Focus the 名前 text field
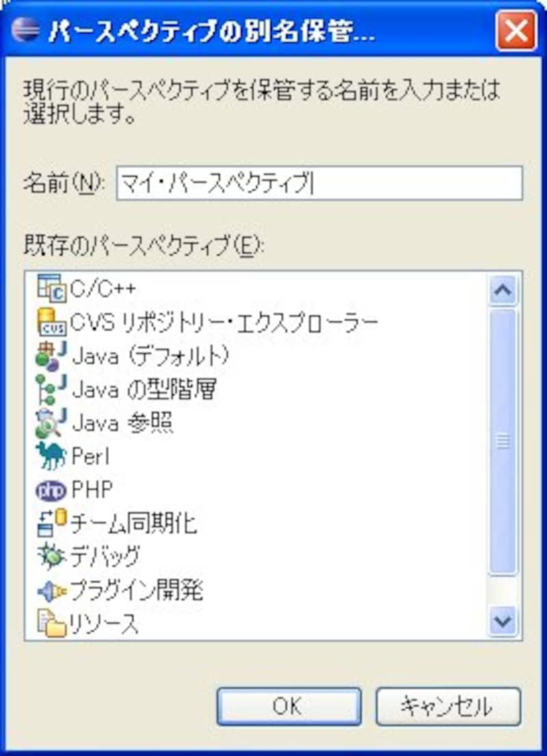 coord(319,183)
